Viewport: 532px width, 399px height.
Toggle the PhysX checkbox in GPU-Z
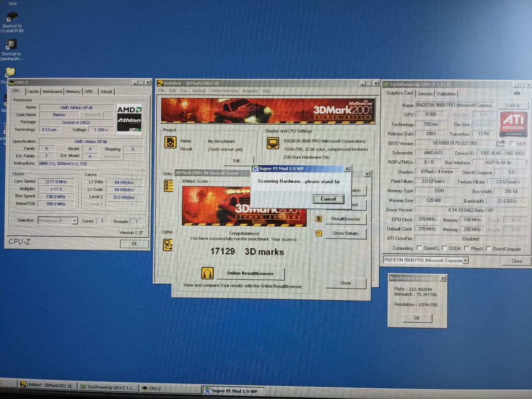click(466, 249)
